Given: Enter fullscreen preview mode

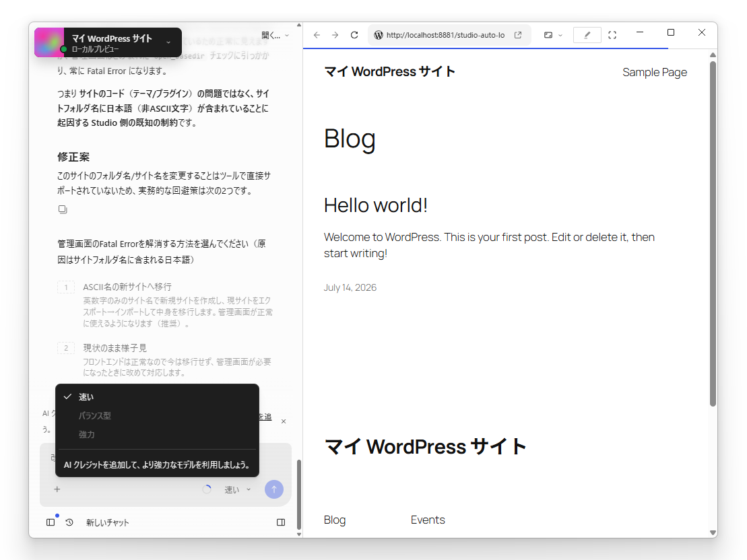Looking at the screenshot, I should coord(613,35).
